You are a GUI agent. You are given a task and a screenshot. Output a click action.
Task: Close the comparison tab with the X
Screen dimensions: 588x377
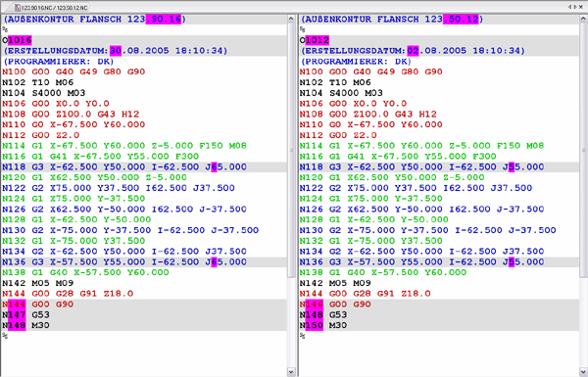pos(581,7)
